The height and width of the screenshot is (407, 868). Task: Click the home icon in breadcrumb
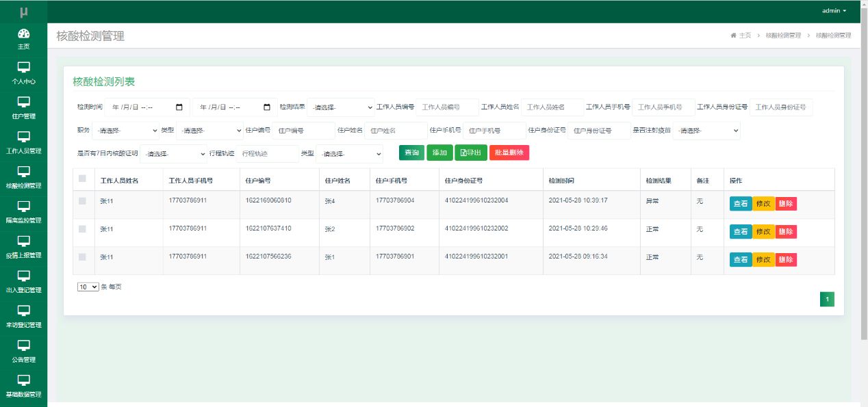(734, 36)
